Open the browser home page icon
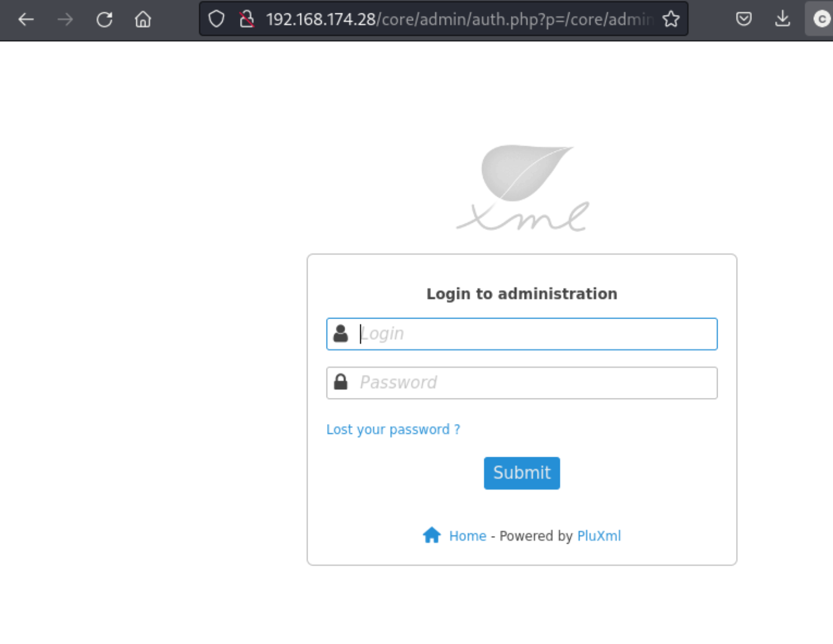Image resolution: width=833 pixels, height=644 pixels. click(143, 20)
